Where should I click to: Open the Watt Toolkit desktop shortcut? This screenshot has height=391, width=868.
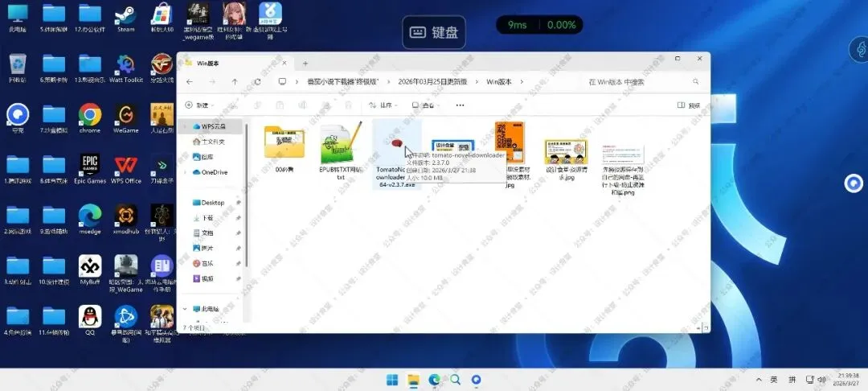125,68
